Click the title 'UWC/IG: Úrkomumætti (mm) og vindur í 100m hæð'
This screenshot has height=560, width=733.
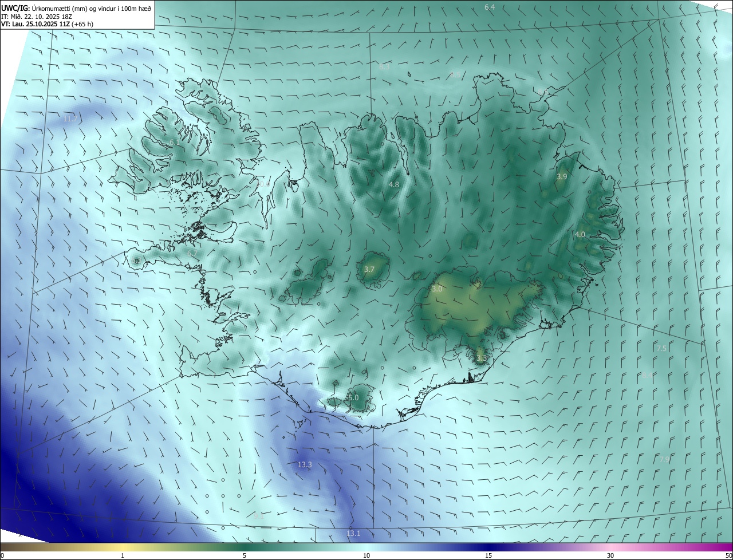(x=76, y=8)
